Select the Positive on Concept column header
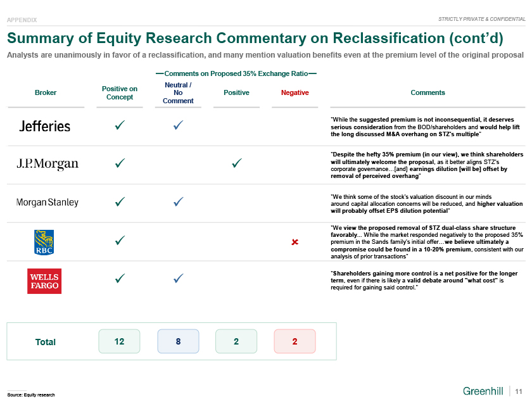The width and height of the screenshot is (532, 399). point(120,92)
